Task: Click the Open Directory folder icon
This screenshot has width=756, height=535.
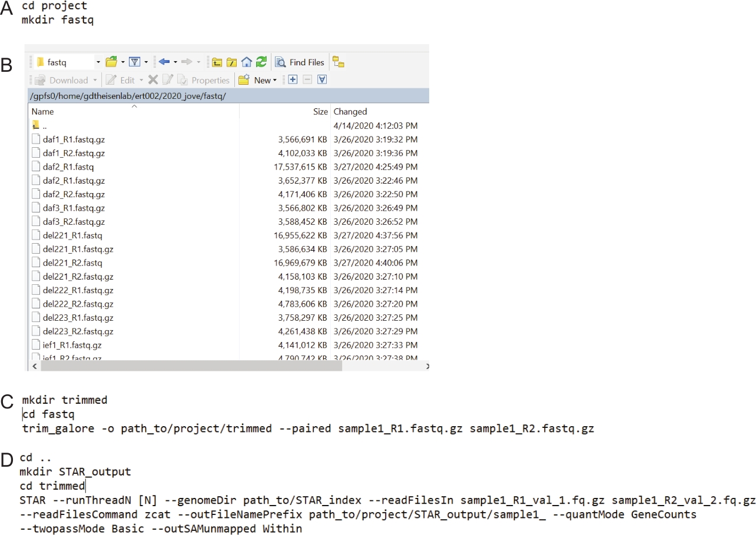Action: tap(111, 62)
